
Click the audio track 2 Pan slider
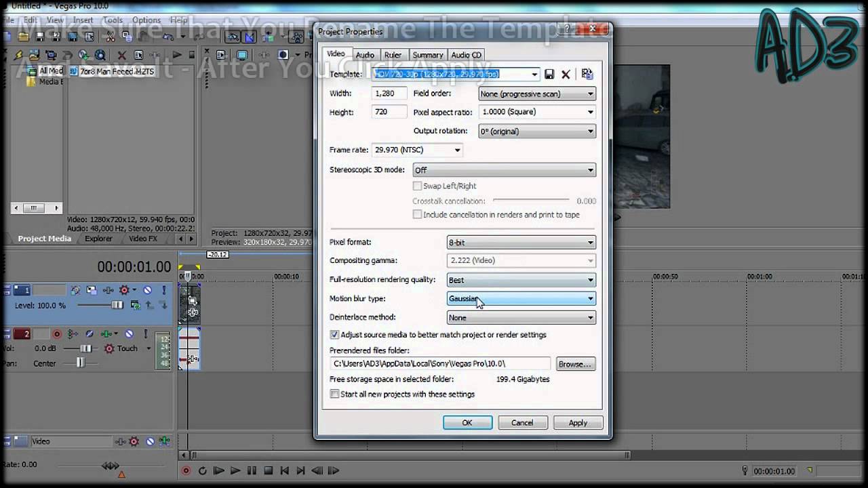pyautogui.click(x=81, y=363)
